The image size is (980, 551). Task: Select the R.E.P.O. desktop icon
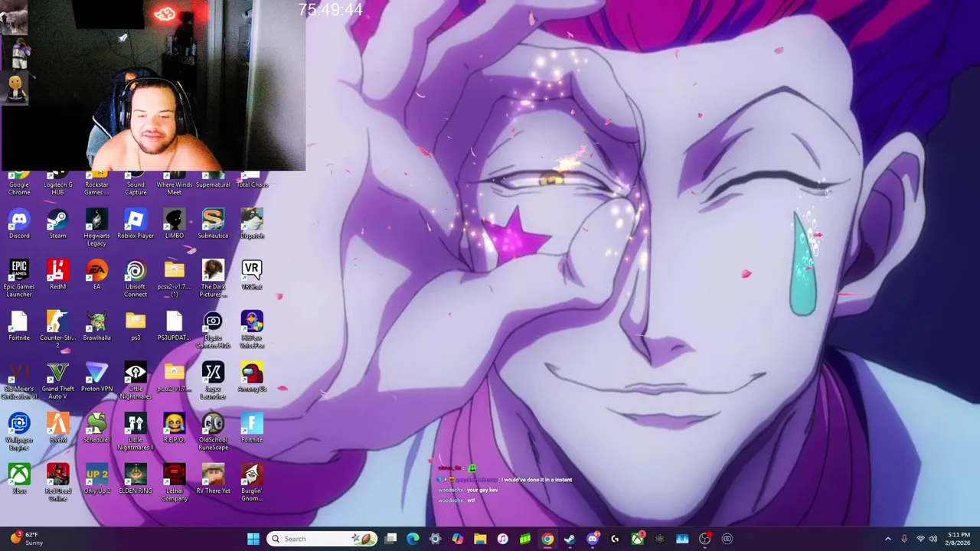point(175,429)
